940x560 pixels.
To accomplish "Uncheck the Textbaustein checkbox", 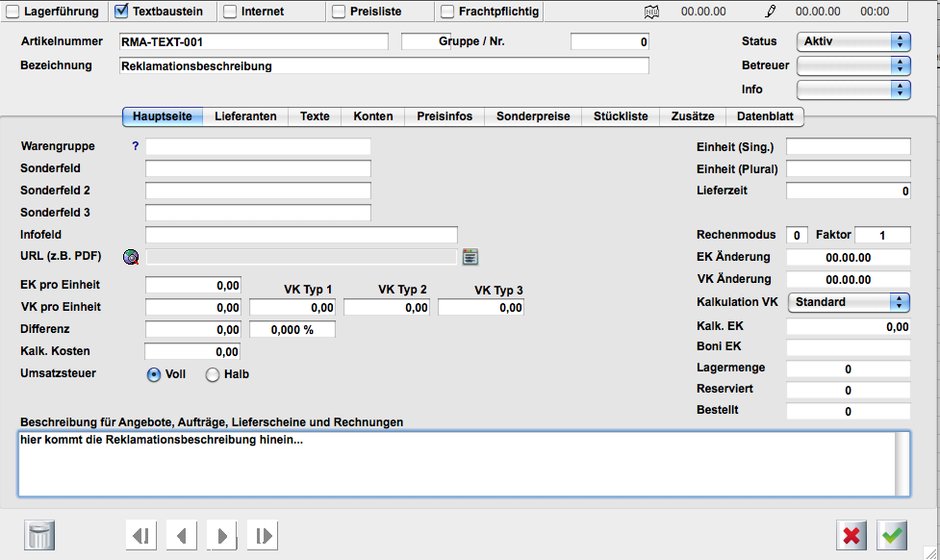I will [122, 12].
